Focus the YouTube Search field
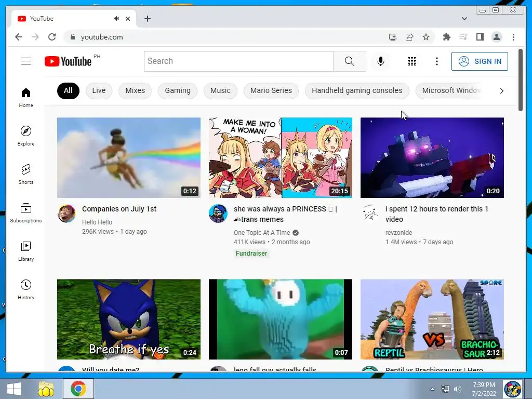 [238, 61]
